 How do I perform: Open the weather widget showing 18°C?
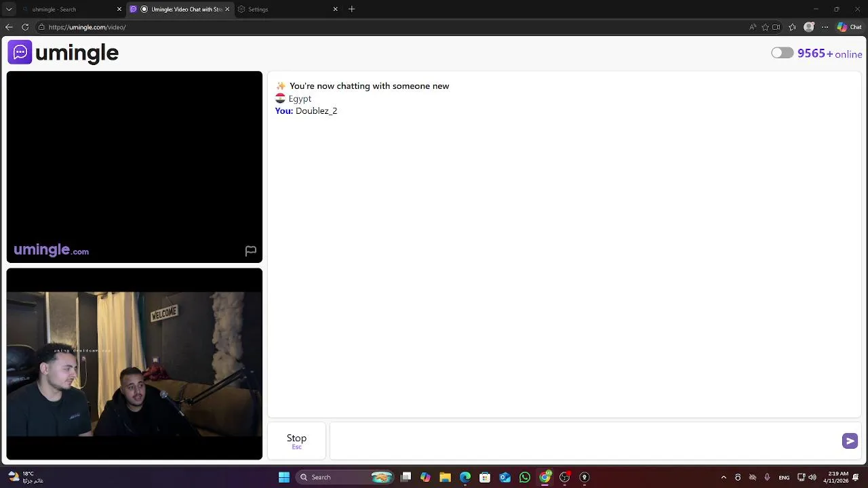point(25,477)
